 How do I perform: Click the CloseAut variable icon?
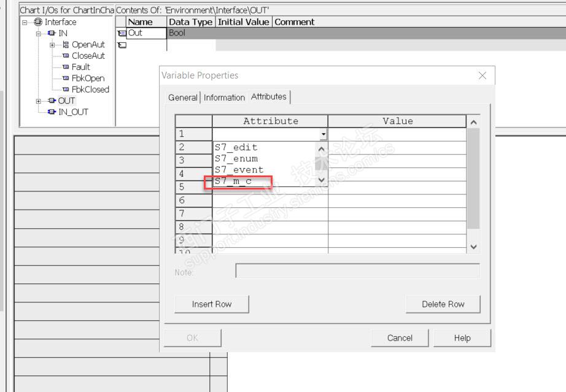[x=65, y=56]
